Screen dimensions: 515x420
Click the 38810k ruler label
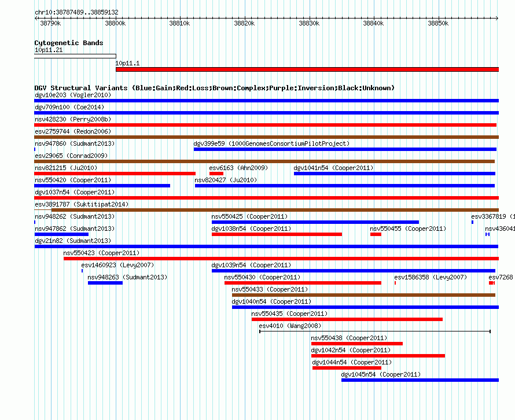tap(179, 23)
